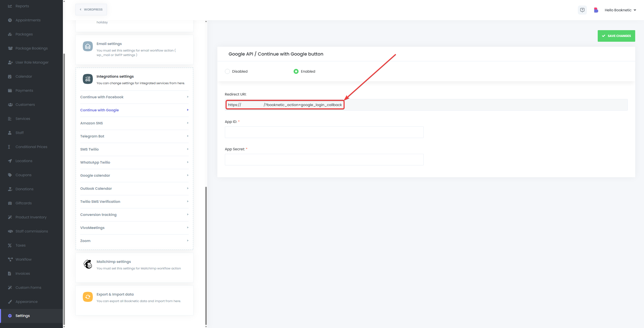Click the App ID input field
644x328 pixels.
(324, 132)
